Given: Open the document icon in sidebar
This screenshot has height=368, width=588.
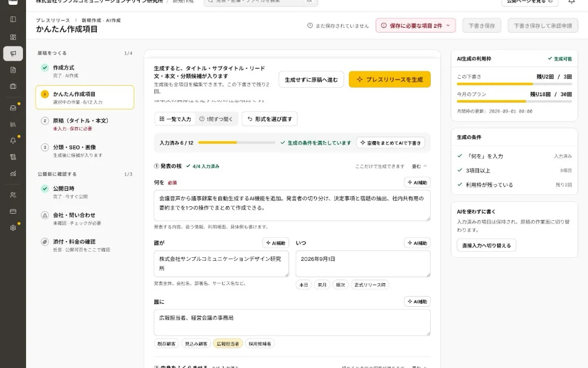Looking at the screenshot, I should coord(13,70).
